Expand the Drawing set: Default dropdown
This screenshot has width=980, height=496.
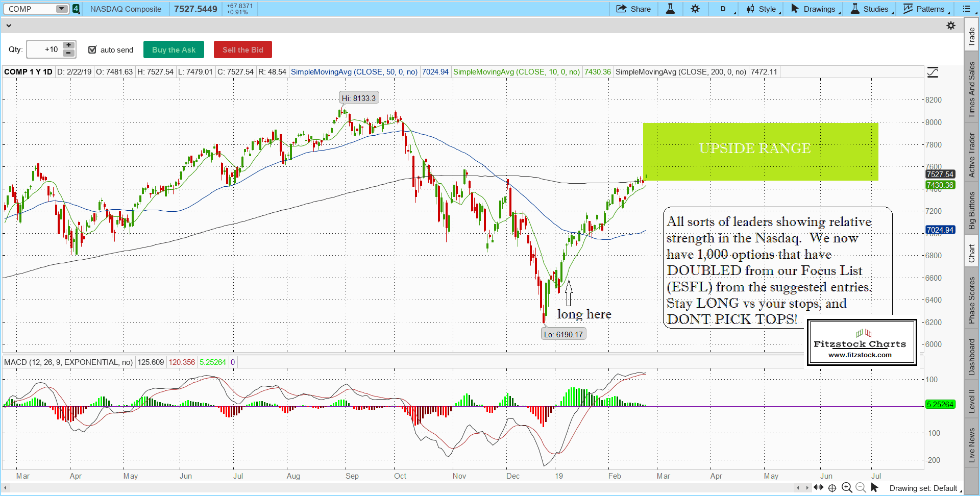[x=925, y=488]
